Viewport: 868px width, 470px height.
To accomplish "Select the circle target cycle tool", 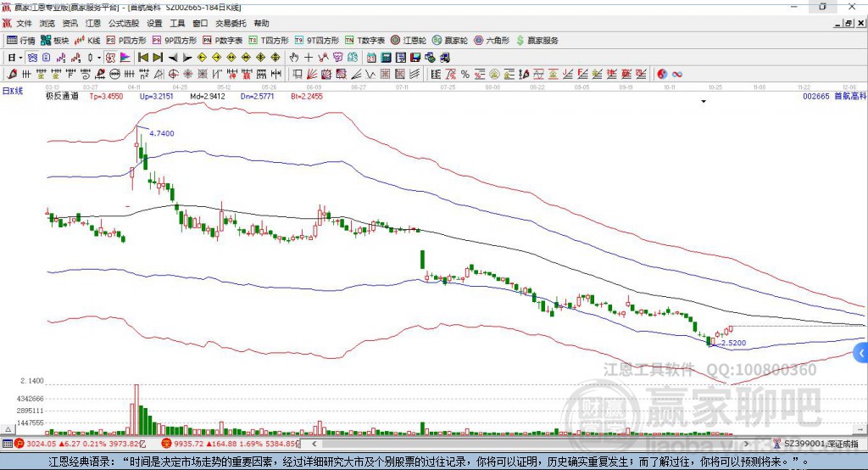I will point(173,74).
